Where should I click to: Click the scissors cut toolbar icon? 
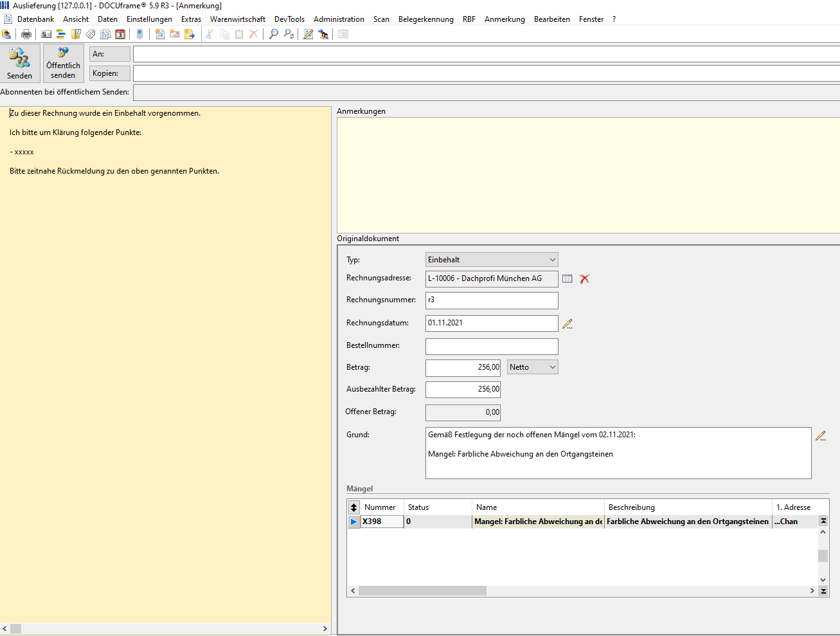(210, 34)
